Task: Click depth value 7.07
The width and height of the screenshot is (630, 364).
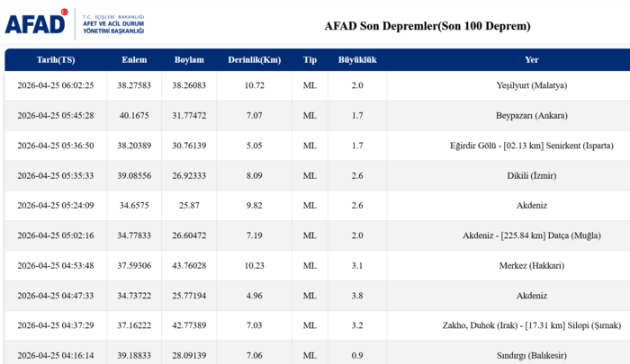Action: click(x=255, y=116)
